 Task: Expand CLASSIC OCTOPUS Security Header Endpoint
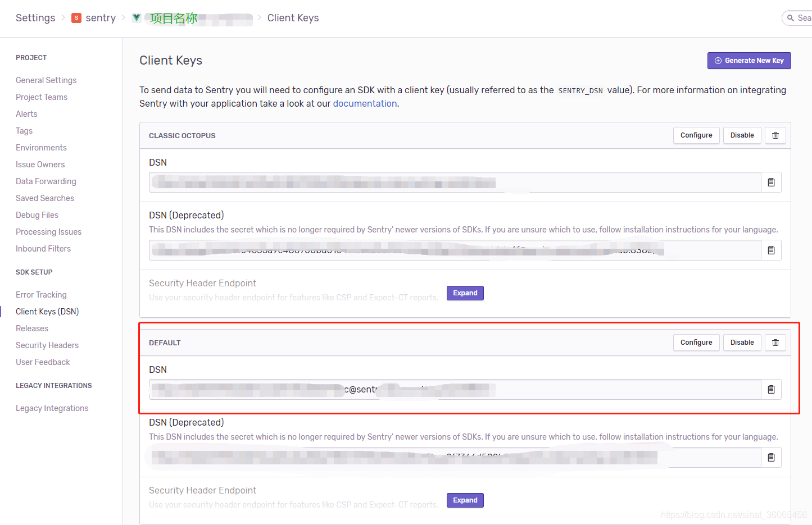pos(465,293)
